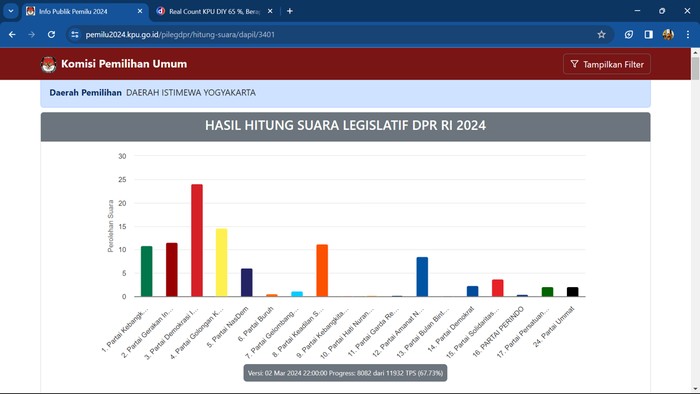The height and width of the screenshot is (394, 700).
Task: Switch to Real Count KPU DIY tab
Action: coord(214,12)
